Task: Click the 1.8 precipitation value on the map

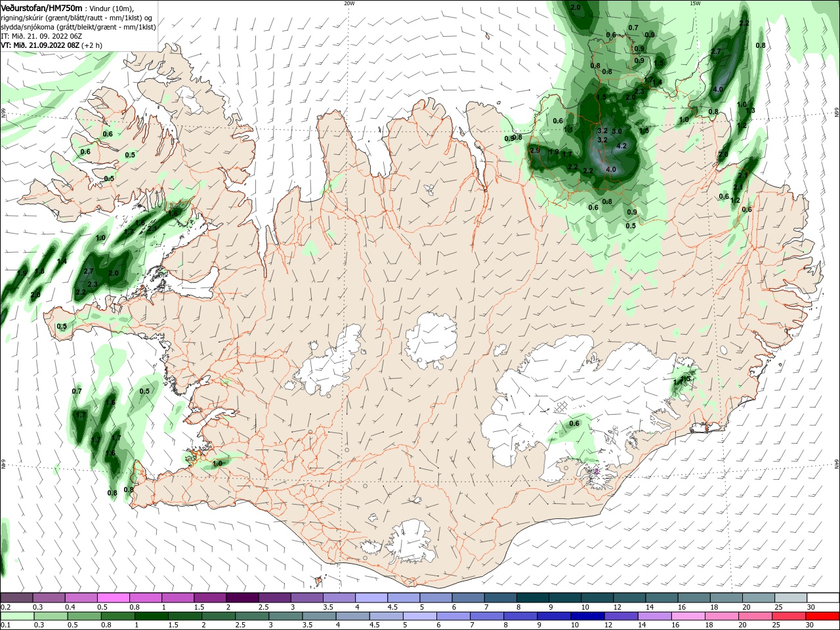Action: click(x=39, y=271)
